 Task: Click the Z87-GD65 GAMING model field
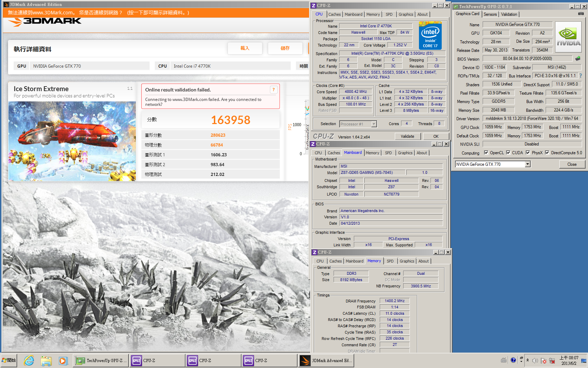click(372, 172)
